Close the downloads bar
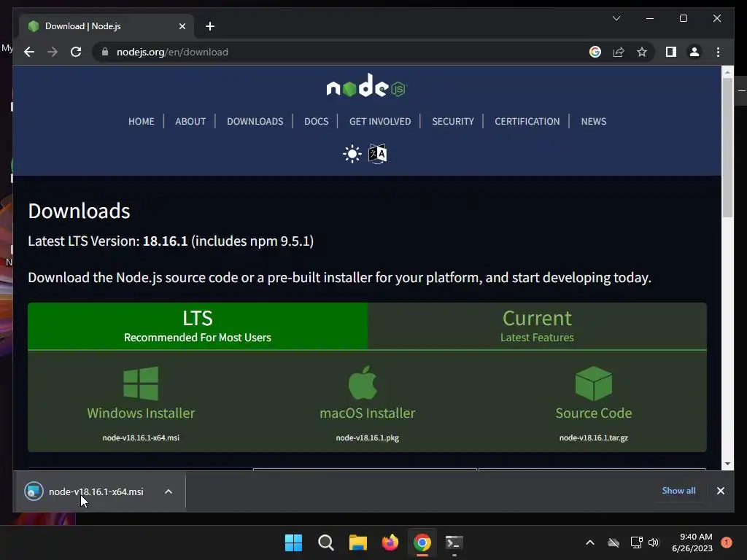The image size is (747, 560). [720, 491]
